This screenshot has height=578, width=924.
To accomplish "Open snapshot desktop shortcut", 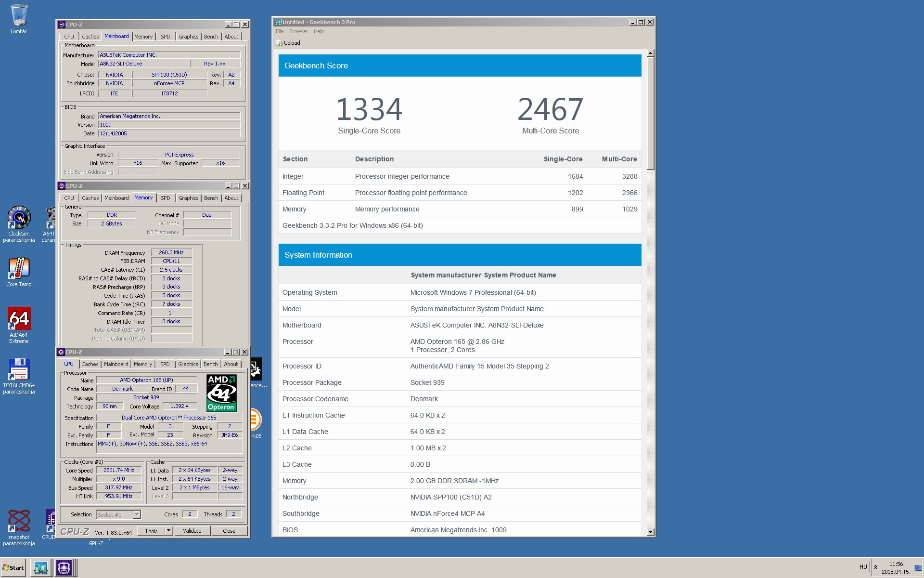I will coord(19,522).
